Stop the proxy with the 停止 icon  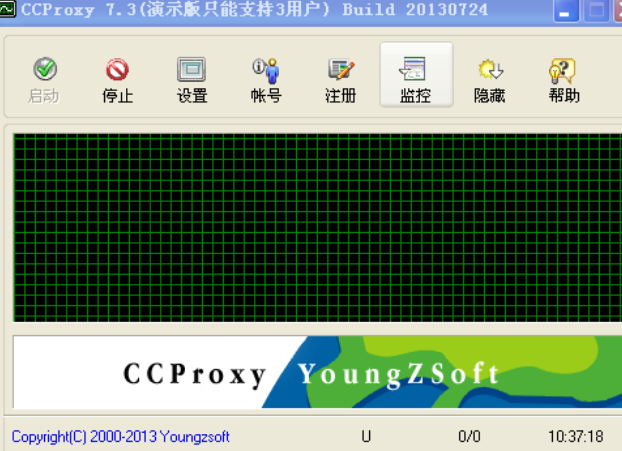pos(117,79)
